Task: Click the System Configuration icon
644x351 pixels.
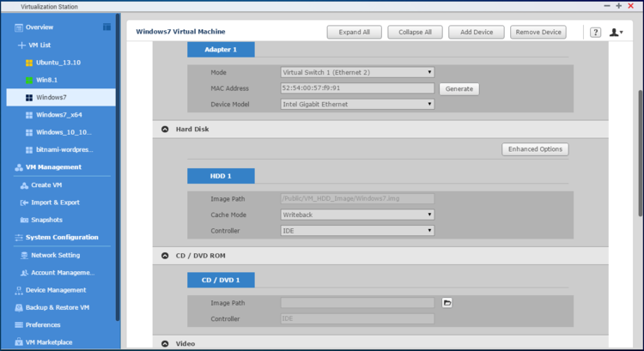Action: (x=19, y=237)
